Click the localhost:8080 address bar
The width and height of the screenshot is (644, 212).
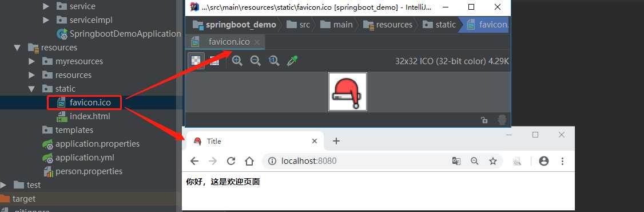click(x=383, y=161)
